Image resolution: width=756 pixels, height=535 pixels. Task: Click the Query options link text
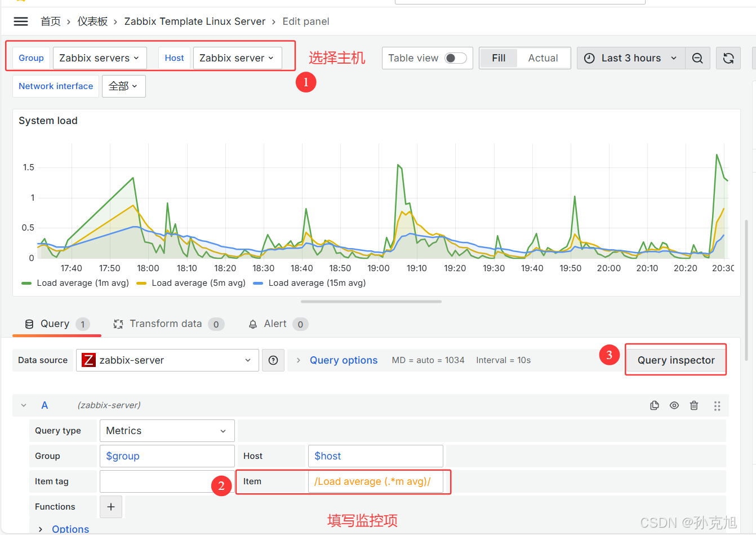click(x=344, y=360)
